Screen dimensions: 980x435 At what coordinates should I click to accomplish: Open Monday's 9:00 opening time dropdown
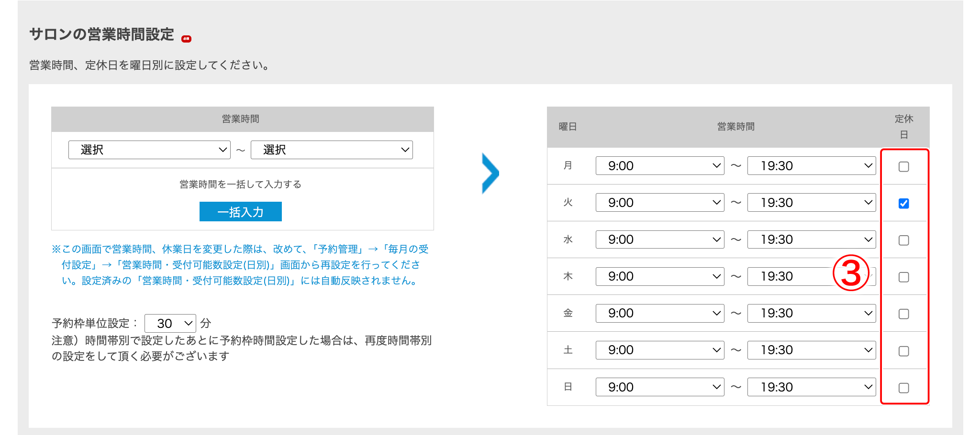point(659,166)
